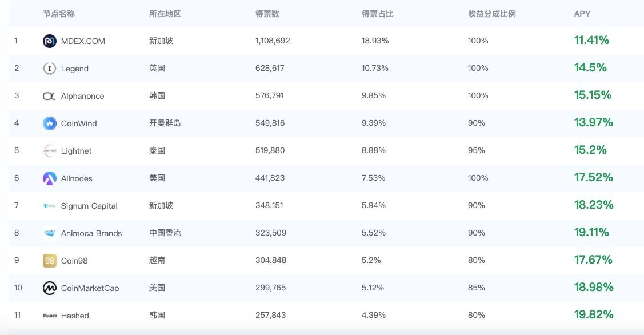
Task: Click the CoinWind blue logo icon
Action: pos(50,123)
